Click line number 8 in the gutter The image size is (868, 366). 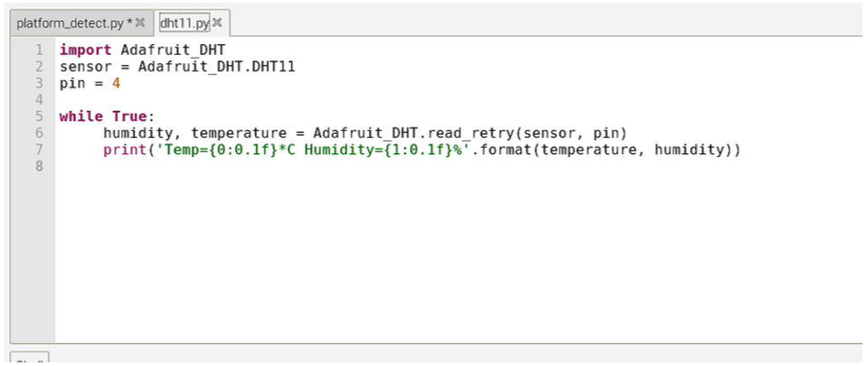tap(39, 165)
